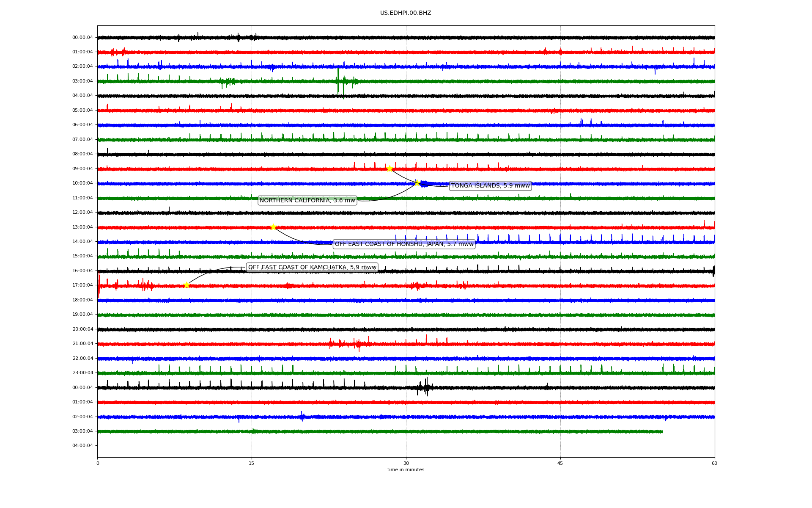Click the 15 tick label on x-axis
812x508 pixels.
252,463
